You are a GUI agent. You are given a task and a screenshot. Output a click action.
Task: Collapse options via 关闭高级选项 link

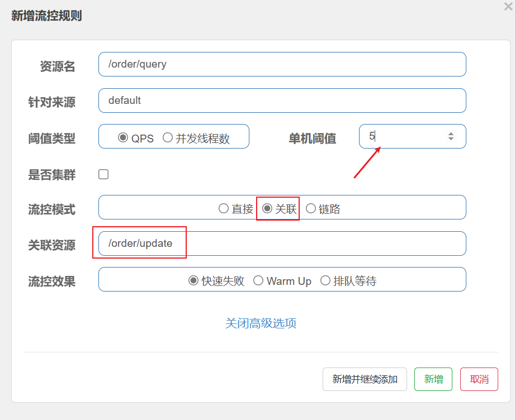(261, 323)
